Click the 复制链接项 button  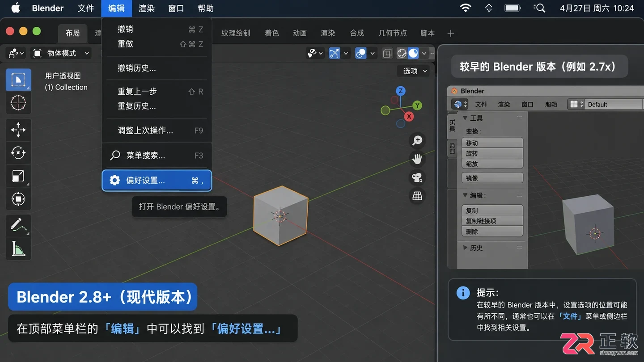492,221
